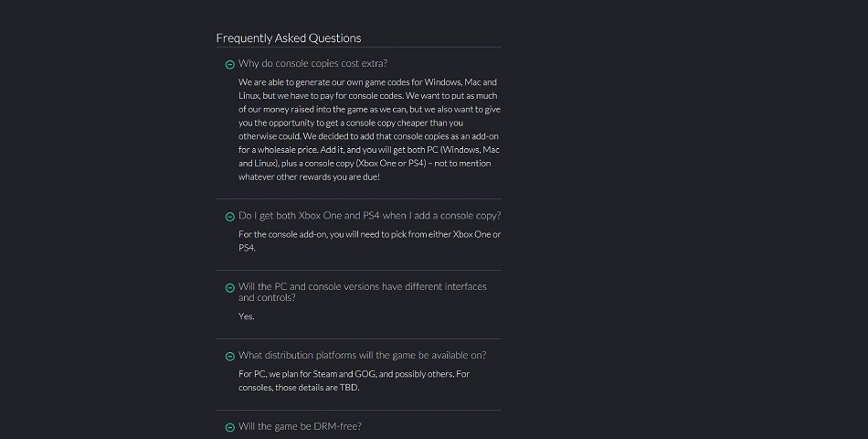Click the minus icon beside the Xbox One and PS4 question
The image size is (868, 439).
click(230, 217)
